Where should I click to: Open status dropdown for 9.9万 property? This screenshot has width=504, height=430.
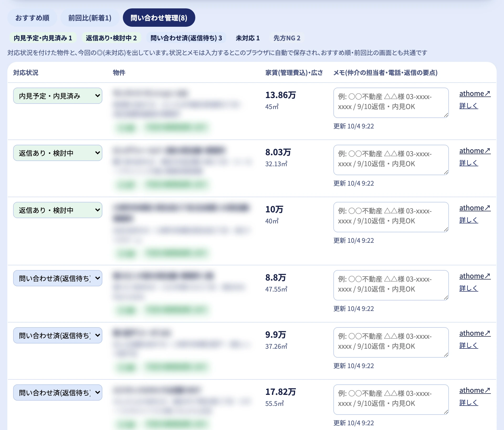(x=58, y=335)
